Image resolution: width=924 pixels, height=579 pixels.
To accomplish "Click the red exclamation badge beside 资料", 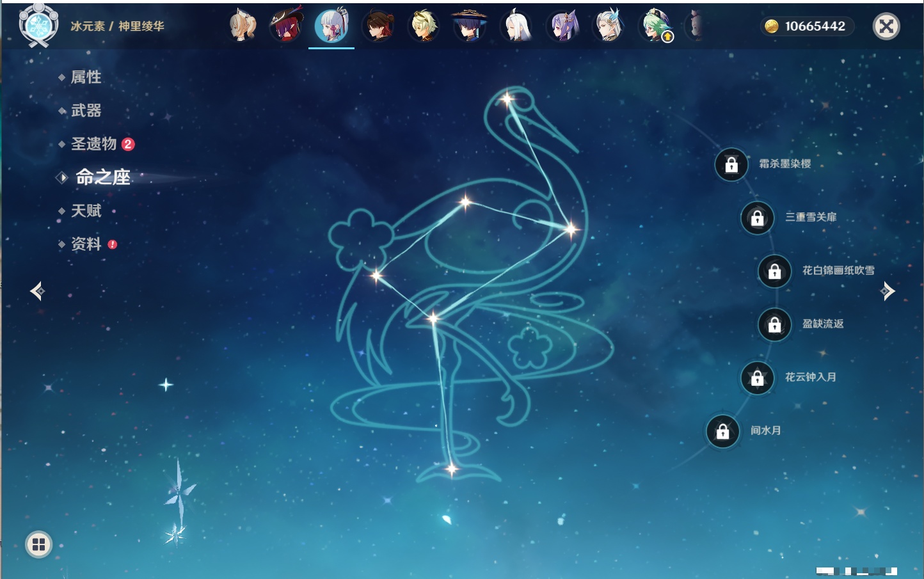I will [x=113, y=244].
